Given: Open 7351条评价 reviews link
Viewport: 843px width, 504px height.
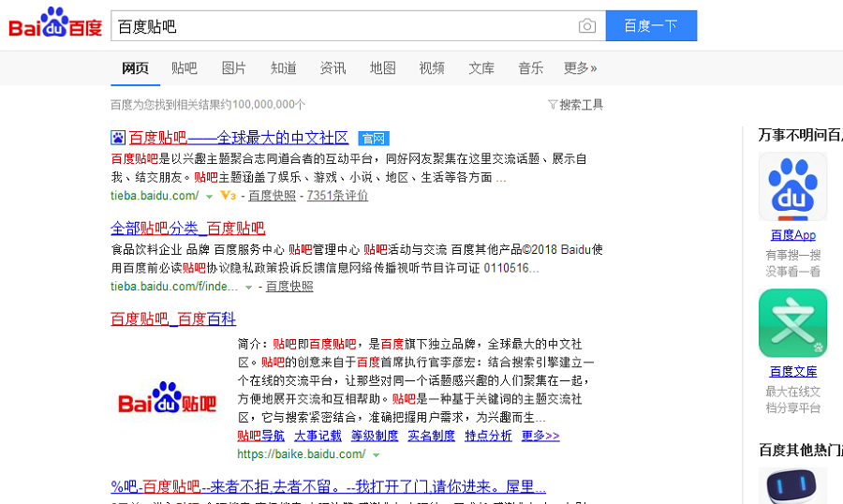Looking at the screenshot, I should coord(337,196).
